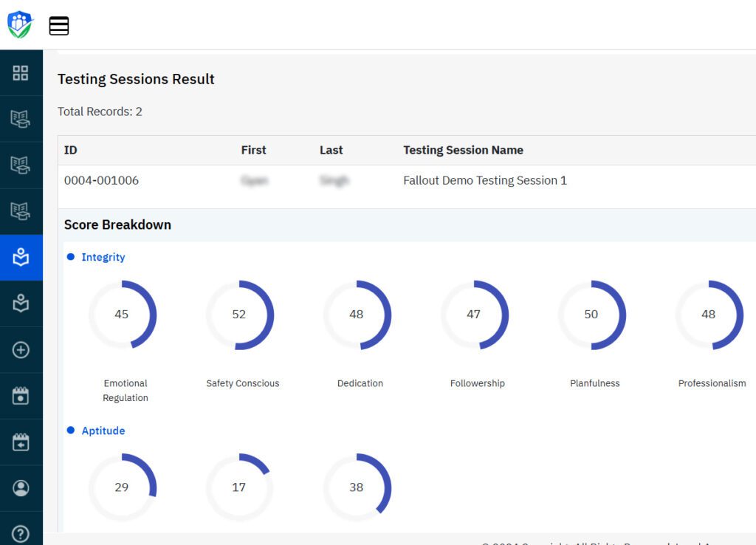Click the Aptitude gauge showing 17
This screenshot has width=756, height=545.
point(239,487)
